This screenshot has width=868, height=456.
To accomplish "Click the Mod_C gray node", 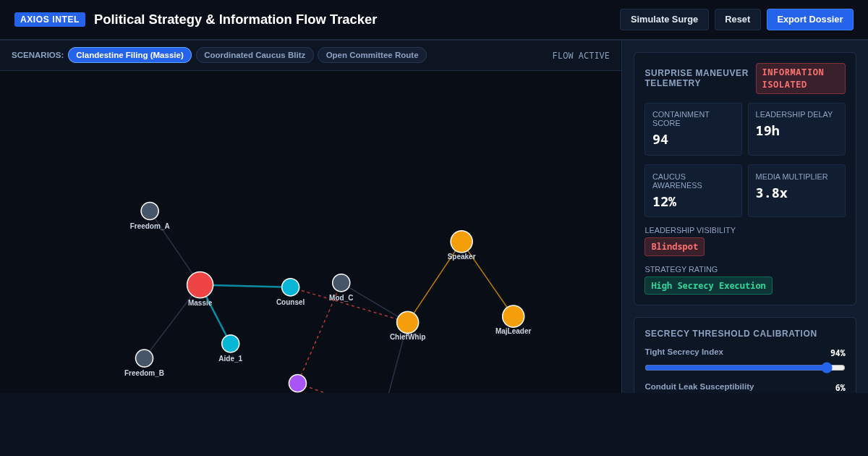I will (x=341, y=283).
